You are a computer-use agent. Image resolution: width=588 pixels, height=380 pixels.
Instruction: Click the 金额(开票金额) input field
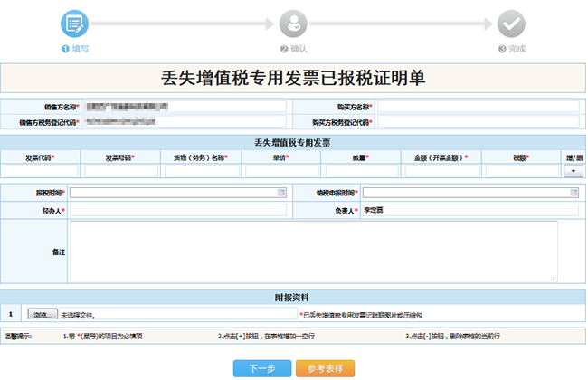click(x=441, y=171)
